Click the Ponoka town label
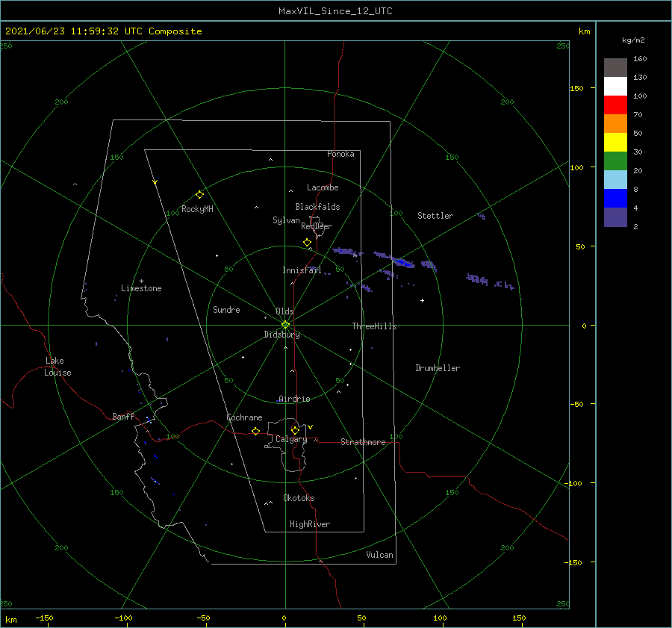 coord(340,154)
